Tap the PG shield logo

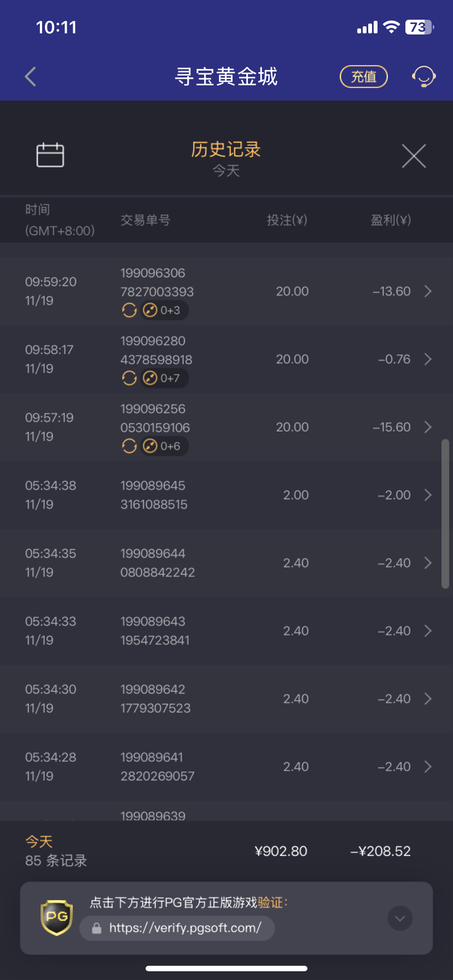[x=57, y=918]
